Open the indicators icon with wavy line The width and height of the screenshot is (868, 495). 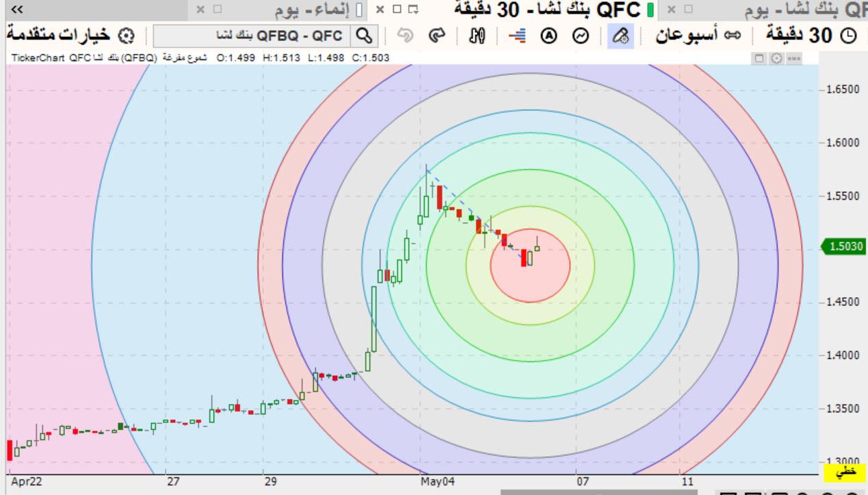coord(581,36)
